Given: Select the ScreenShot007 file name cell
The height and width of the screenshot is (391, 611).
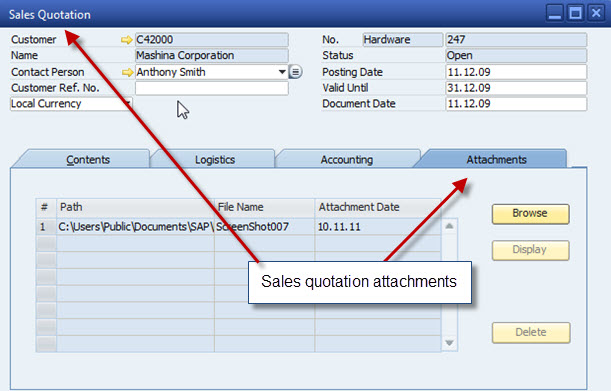Looking at the screenshot, I should [264, 227].
